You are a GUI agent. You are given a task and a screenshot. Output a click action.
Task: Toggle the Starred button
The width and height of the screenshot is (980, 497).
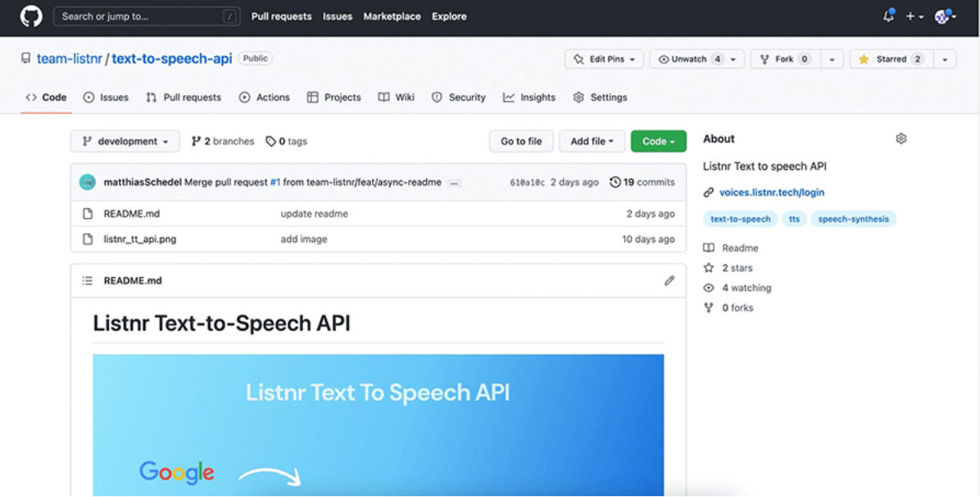(892, 59)
